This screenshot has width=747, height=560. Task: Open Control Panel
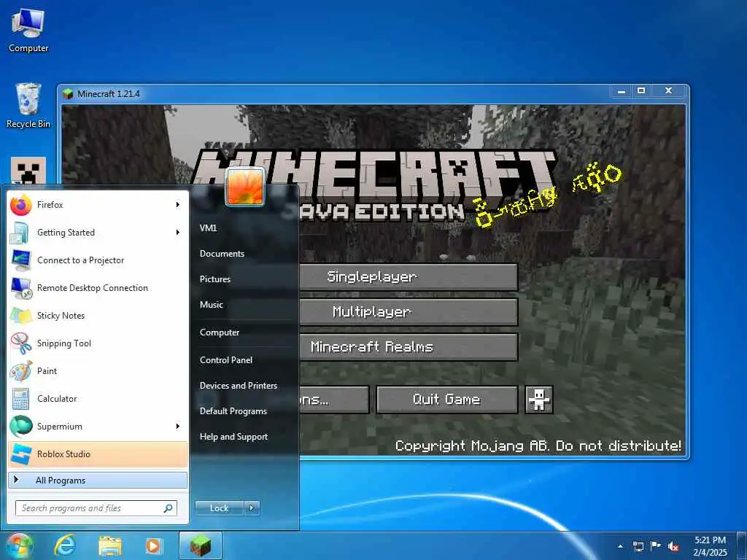[226, 360]
